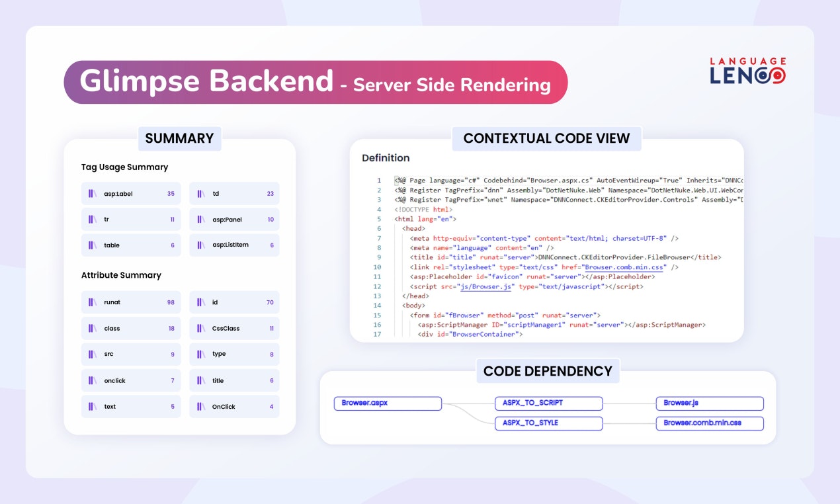Click the class count 18
This screenshot has width=840, height=504.
click(x=171, y=329)
